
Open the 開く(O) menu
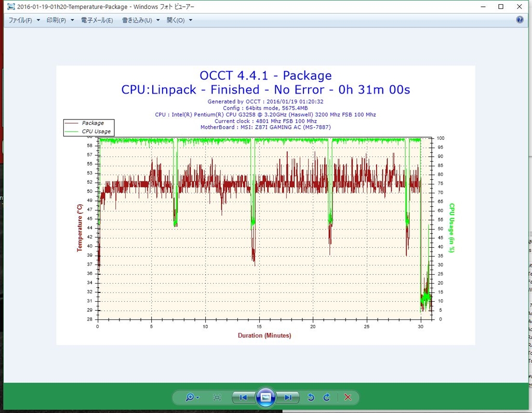(x=176, y=20)
